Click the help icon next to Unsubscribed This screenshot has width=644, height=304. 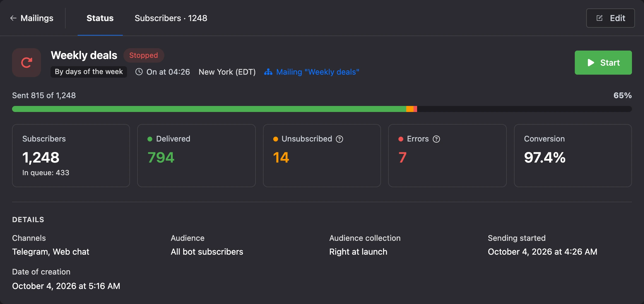[339, 139]
